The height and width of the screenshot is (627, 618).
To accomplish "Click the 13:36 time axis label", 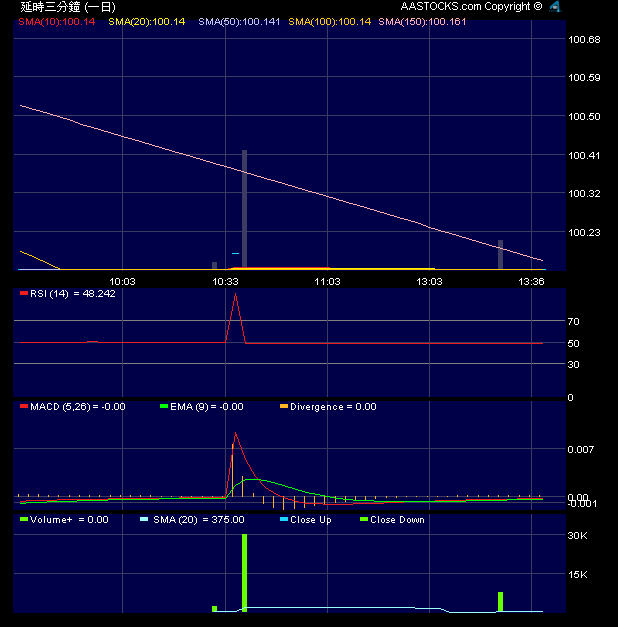I will click(x=531, y=282).
